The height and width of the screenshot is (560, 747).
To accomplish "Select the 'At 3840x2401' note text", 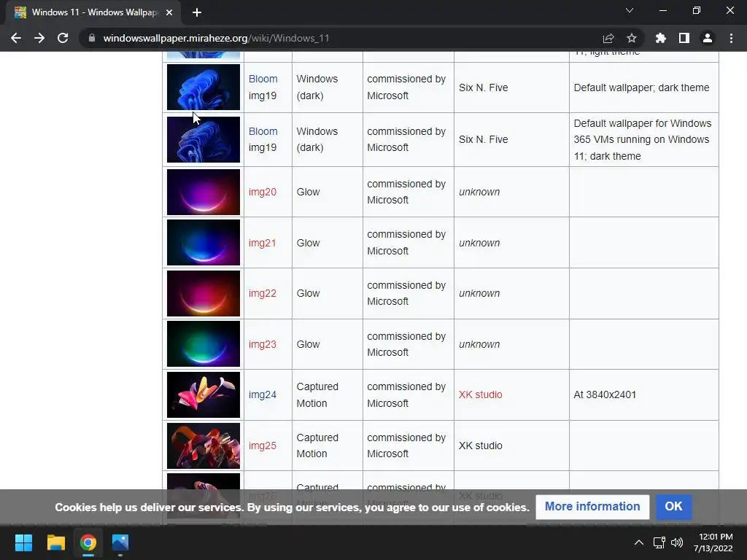I will [x=605, y=394].
